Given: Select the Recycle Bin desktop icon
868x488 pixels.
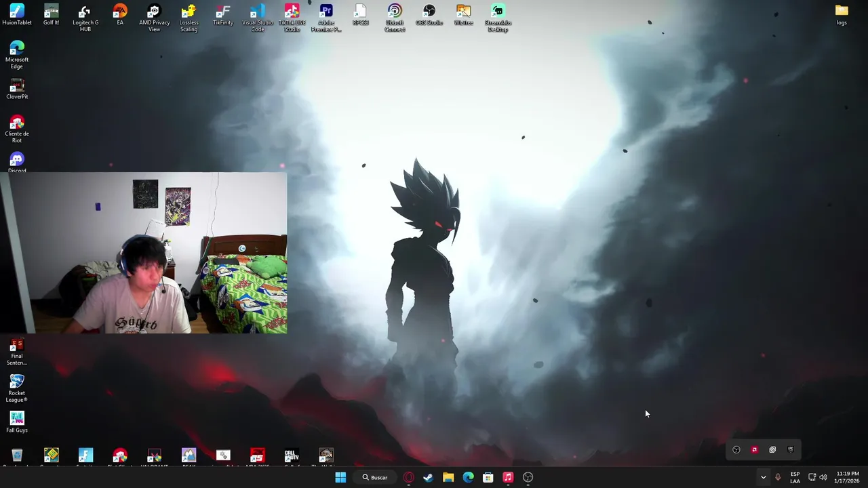Looking at the screenshot, I should click(x=17, y=457).
